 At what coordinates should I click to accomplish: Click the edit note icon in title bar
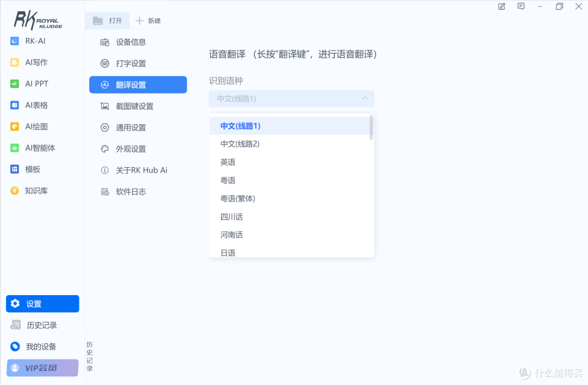click(501, 7)
